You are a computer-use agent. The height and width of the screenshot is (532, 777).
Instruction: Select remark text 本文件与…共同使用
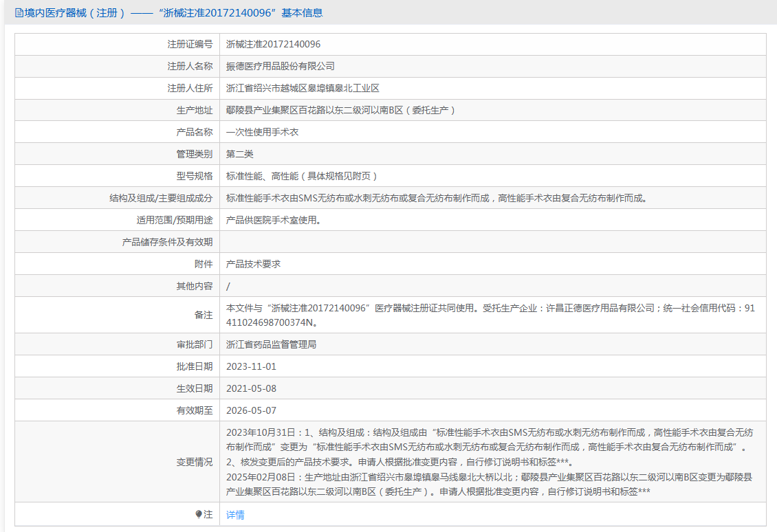[490, 315]
